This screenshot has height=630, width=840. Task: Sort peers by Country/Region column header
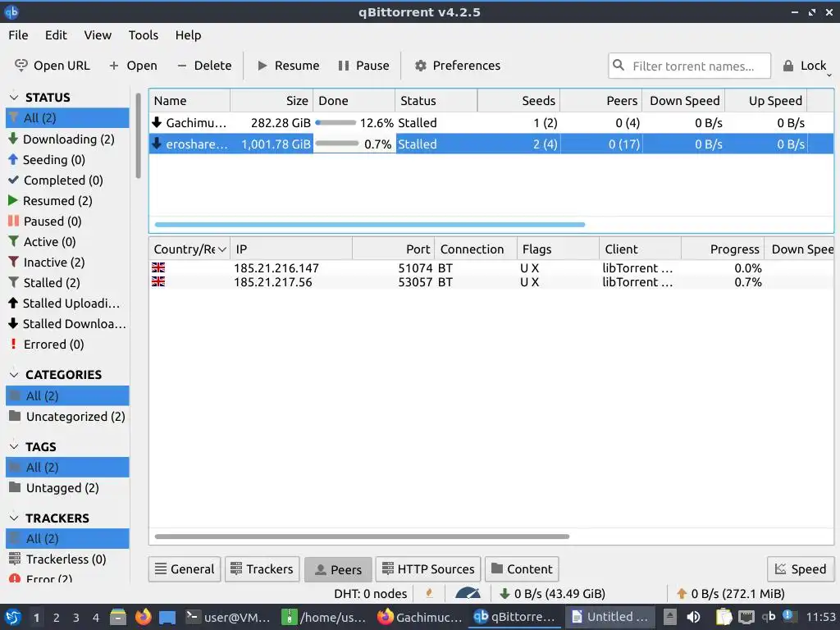pos(189,249)
